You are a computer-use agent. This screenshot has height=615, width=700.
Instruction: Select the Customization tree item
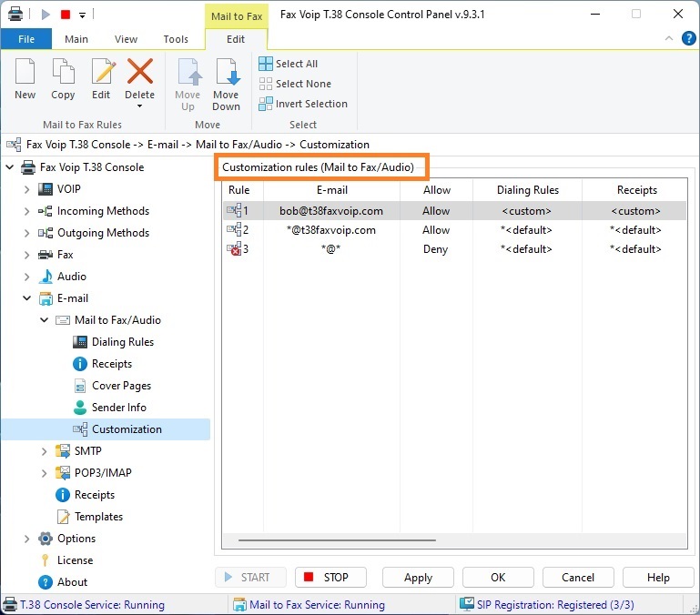click(x=127, y=429)
